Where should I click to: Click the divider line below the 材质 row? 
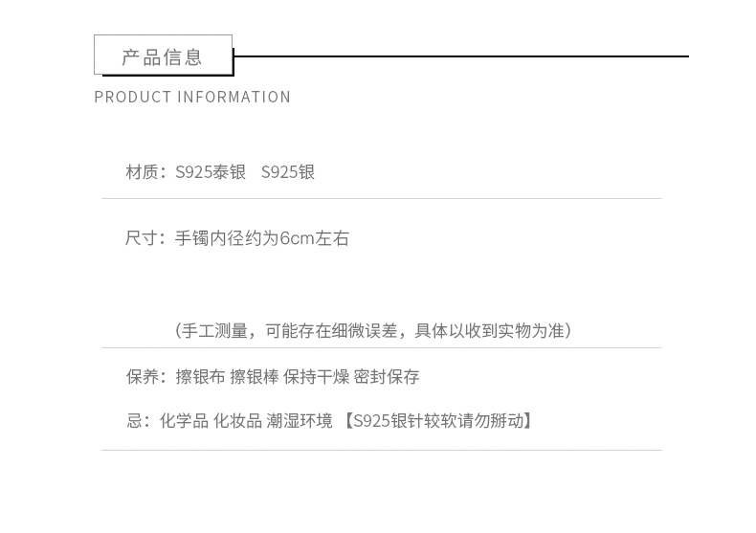(x=381, y=198)
